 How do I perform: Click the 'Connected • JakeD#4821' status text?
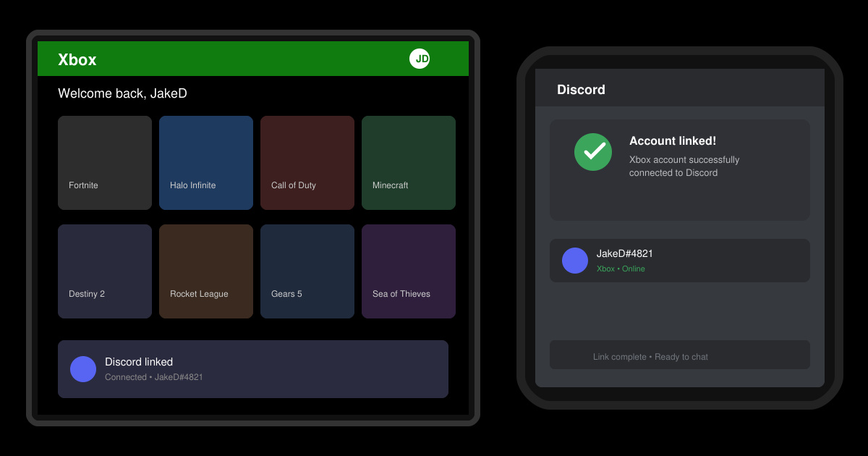pyautogui.click(x=154, y=377)
